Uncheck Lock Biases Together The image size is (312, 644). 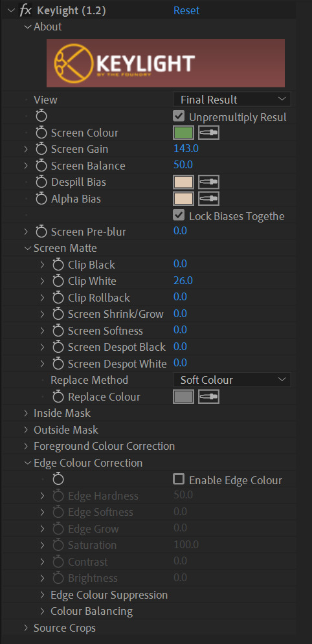(x=179, y=216)
